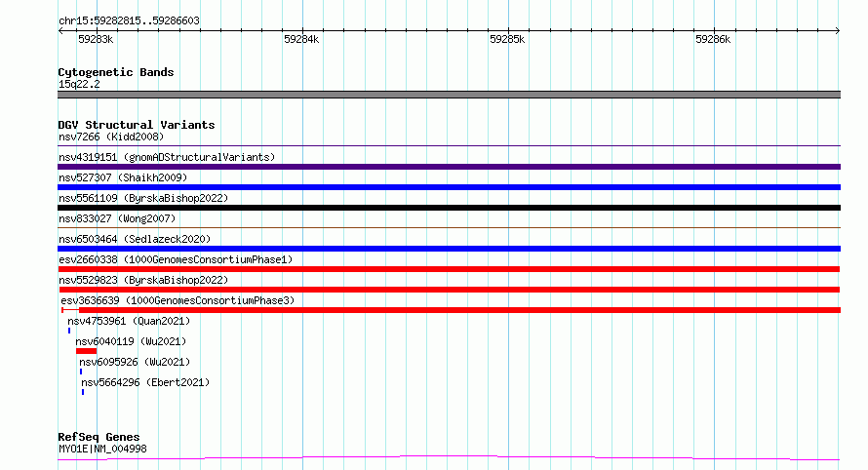Select the magenta MYO1E transcript line

point(449,458)
